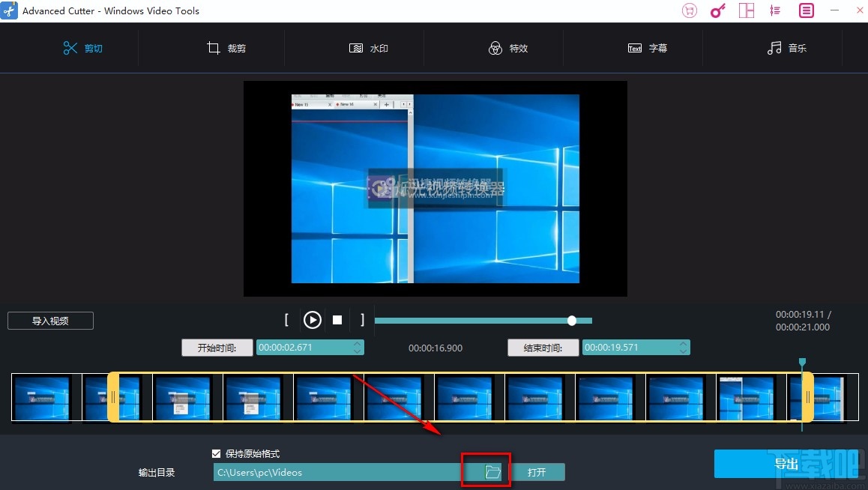Viewport: 868px width, 490px height.
Task: Uncheck the 保持原始格式 checkbox
Action: pos(217,453)
